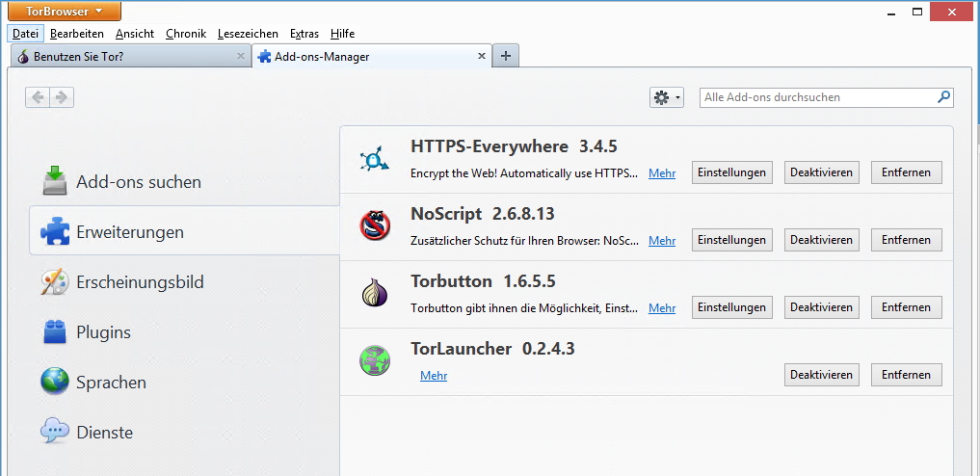980x476 pixels.
Task: Open Einstellungen for HTTPS-Everywhere
Action: tap(732, 172)
